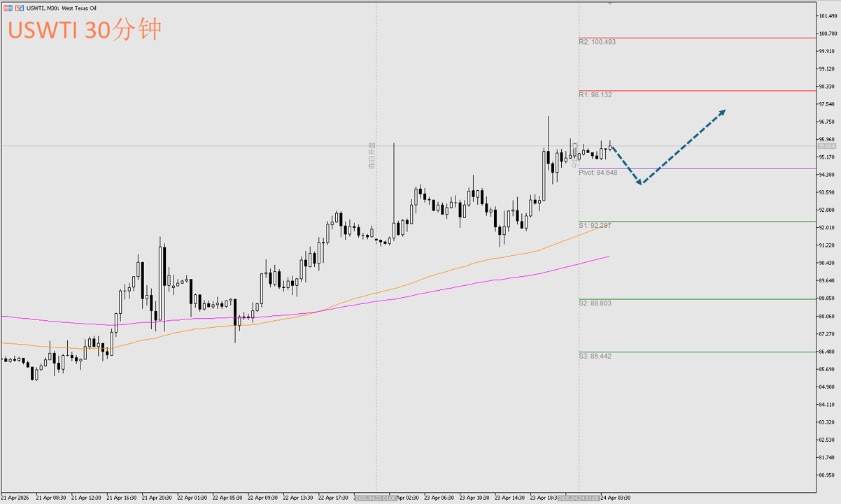841x504 pixels.
Task: Click the 100.700 value on the price scale
Action: pyautogui.click(x=828, y=33)
